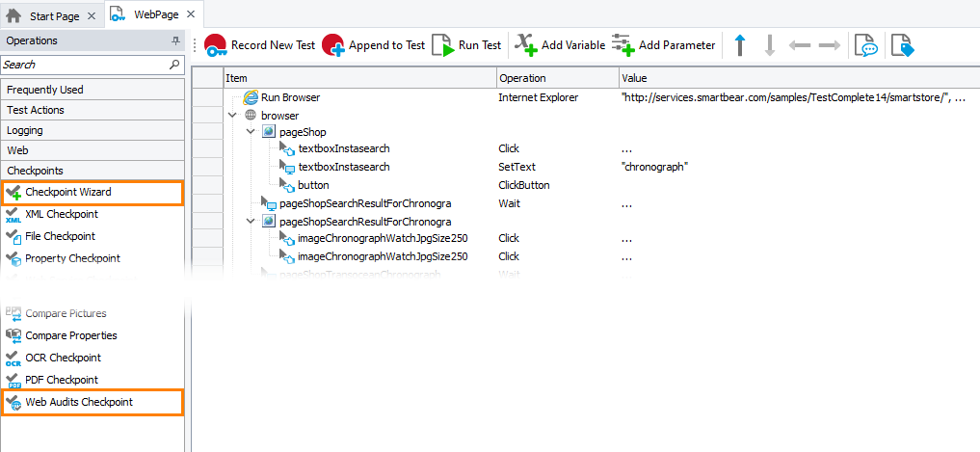Click the smartstore URL value cell
This screenshot has width=980, height=452.
coord(794,97)
